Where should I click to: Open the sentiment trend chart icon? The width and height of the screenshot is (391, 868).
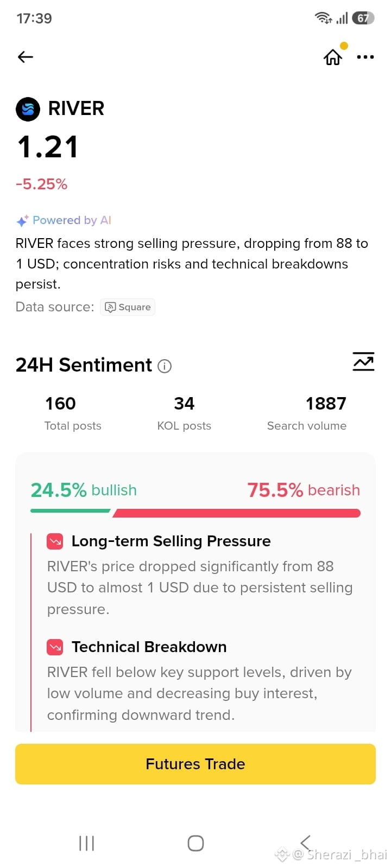(363, 362)
